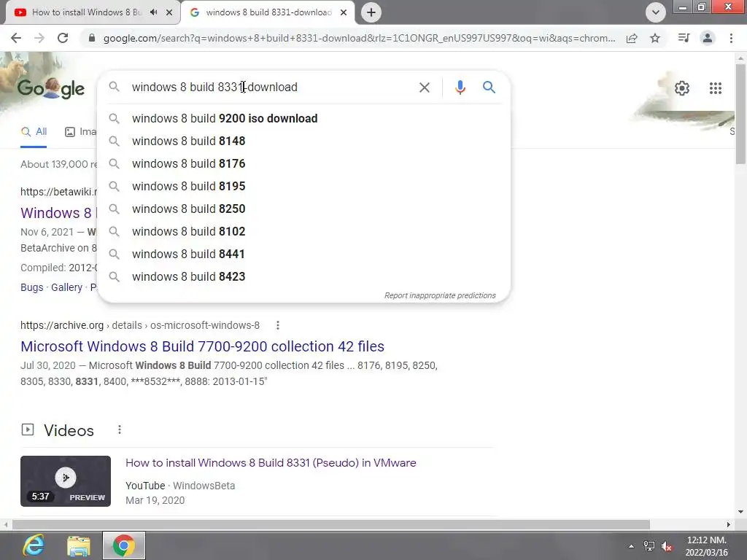Image resolution: width=747 pixels, height=560 pixels.
Task: Choose suggestion 'windows 8 build 8148'
Action: coord(304,141)
